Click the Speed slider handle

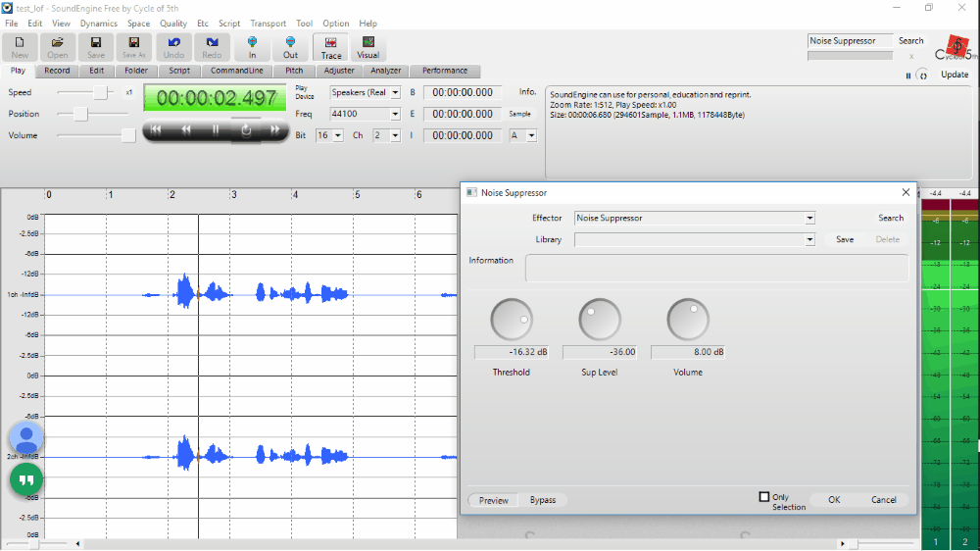click(100, 92)
